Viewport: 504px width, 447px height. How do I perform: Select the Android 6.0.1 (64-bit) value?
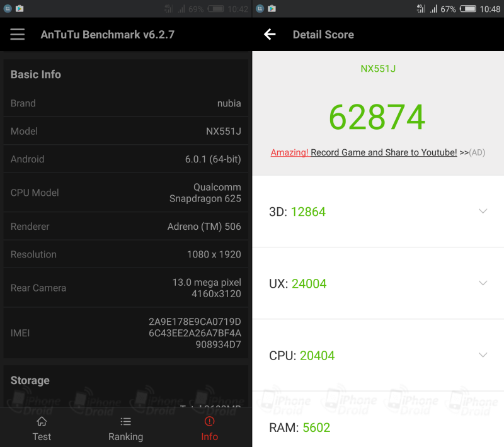coord(213,159)
